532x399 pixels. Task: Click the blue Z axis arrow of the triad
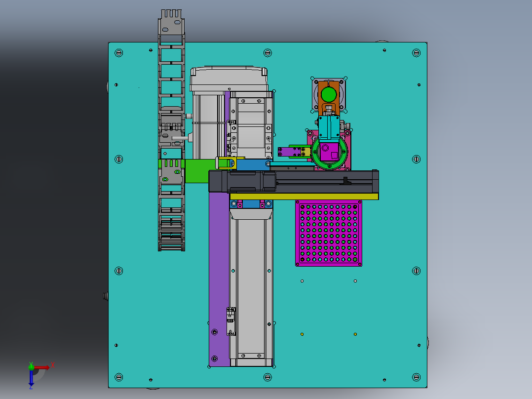(x=31, y=379)
